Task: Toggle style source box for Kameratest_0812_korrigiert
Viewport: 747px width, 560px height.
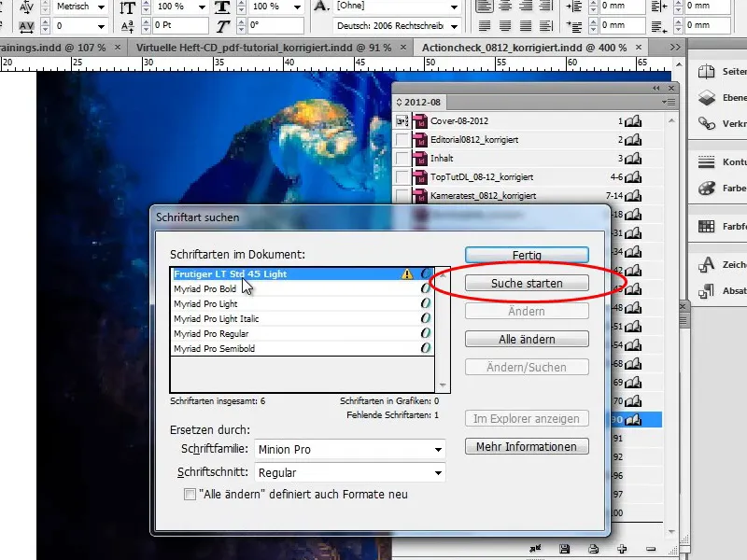Action: (402, 196)
